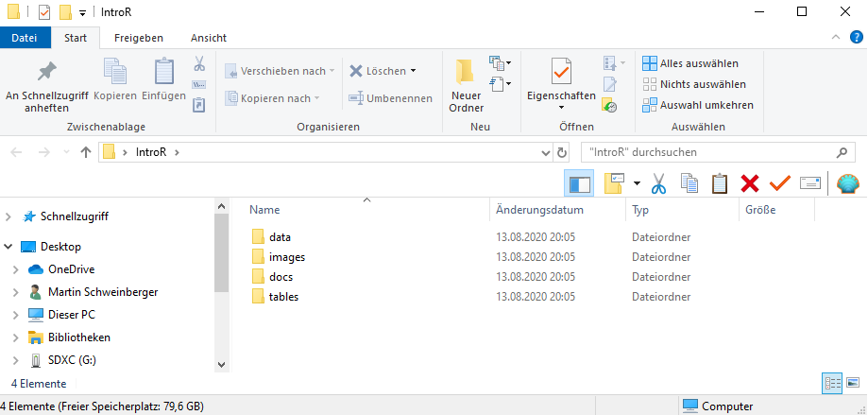Open Eigenschaften from the ribbon
868x415 pixels.
click(561, 73)
